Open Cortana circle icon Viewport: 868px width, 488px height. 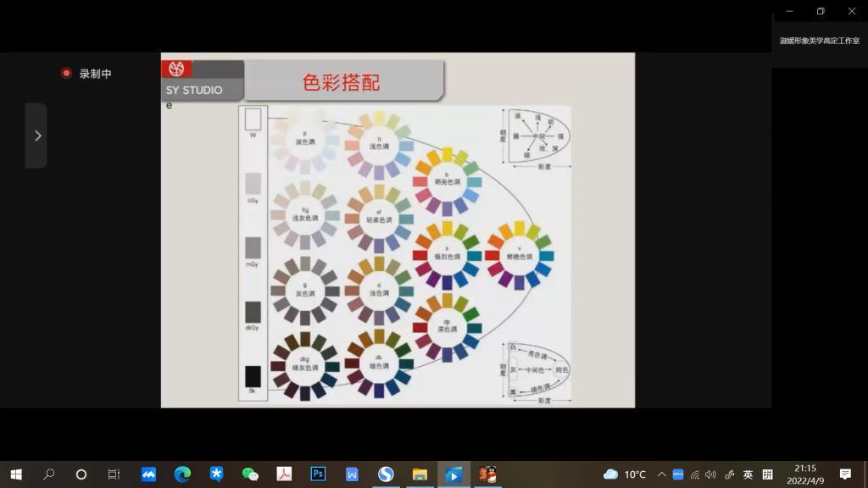pos(81,474)
